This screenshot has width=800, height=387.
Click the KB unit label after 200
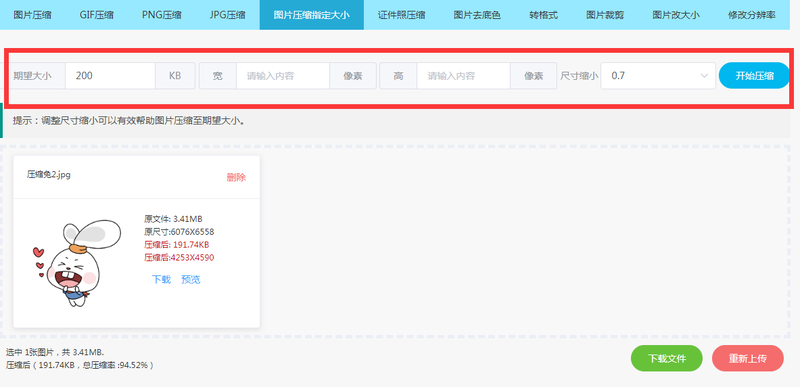tap(175, 76)
